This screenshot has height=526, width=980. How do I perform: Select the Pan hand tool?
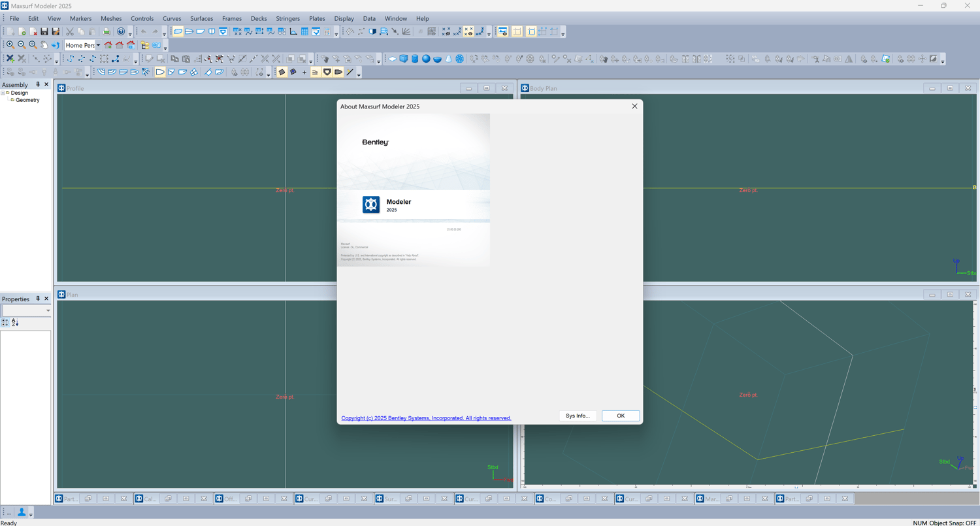click(x=44, y=45)
